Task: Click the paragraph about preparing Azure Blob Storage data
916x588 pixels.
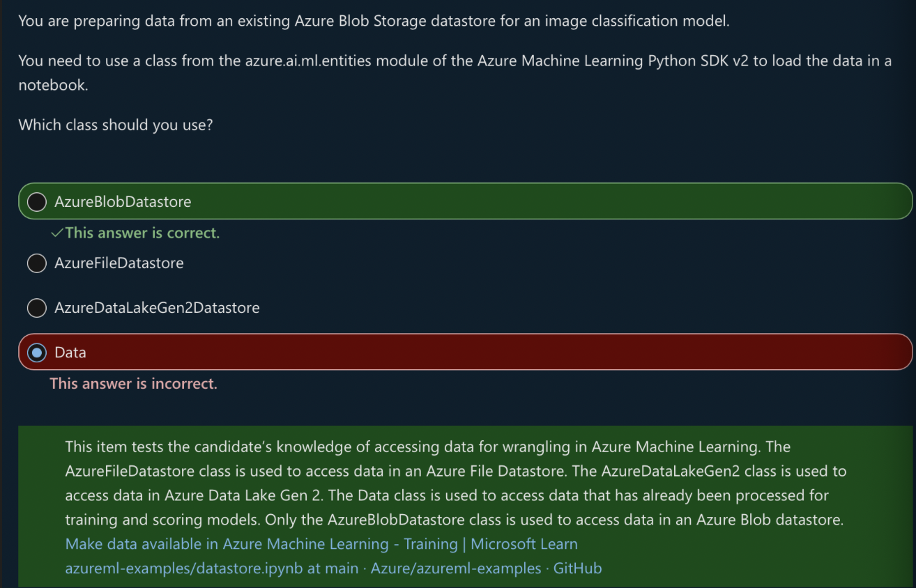Action: pos(374,21)
